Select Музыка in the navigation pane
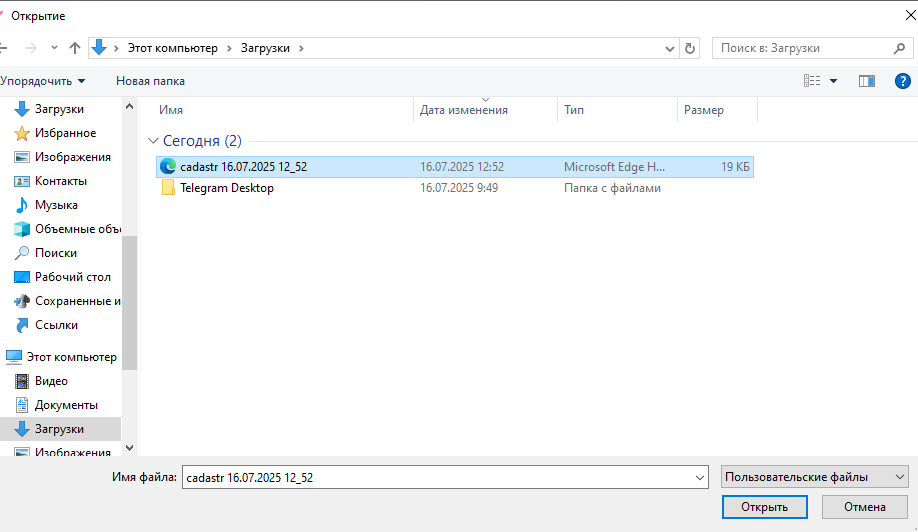 point(56,205)
